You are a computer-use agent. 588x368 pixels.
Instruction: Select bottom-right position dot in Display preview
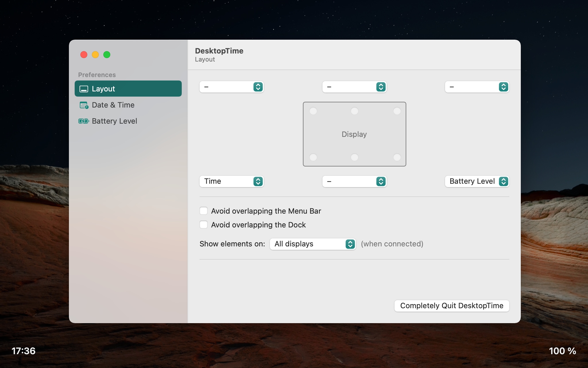pyautogui.click(x=397, y=157)
